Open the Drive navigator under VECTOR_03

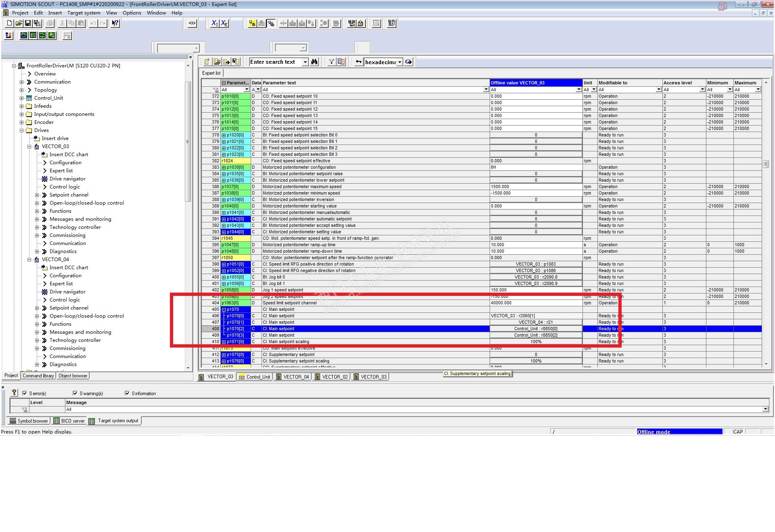point(67,179)
